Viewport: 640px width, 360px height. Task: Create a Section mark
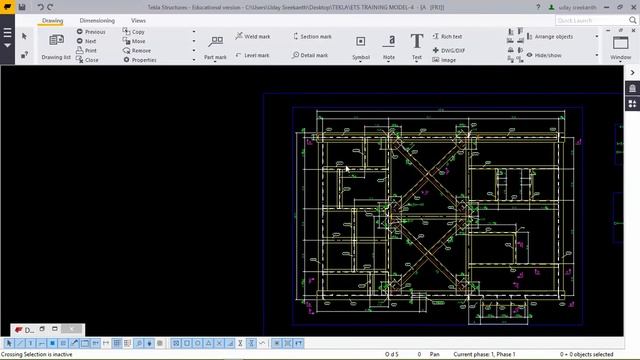(312, 36)
